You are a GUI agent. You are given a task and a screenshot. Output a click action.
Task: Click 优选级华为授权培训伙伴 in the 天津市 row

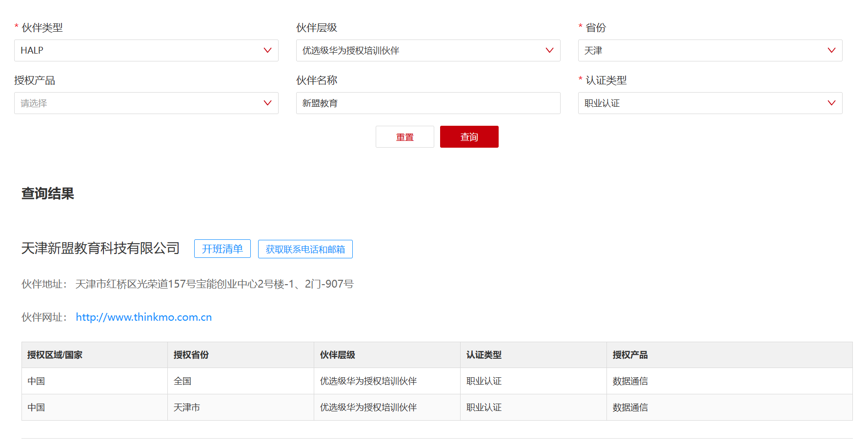(x=368, y=407)
